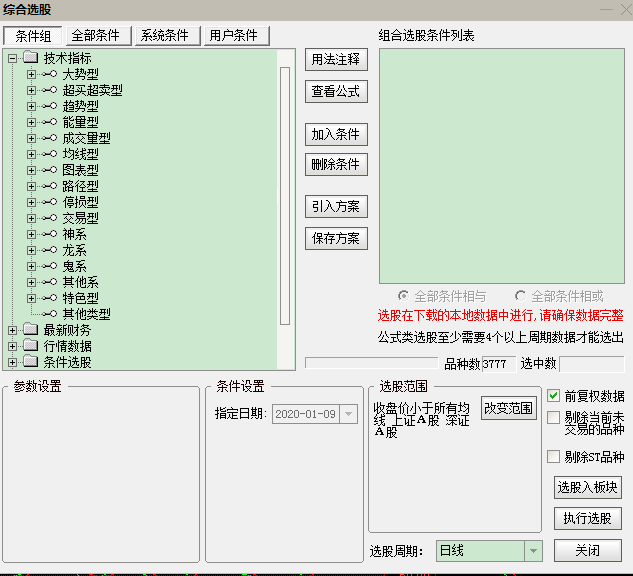Viewport: 633px width, 576px height.
Task: Click the 删除条件 button
Action: pyautogui.click(x=336, y=164)
